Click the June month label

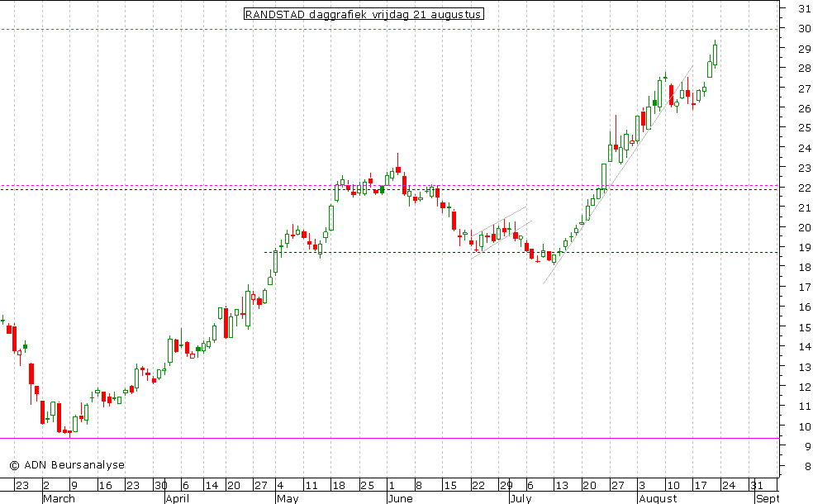pos(400,498)
